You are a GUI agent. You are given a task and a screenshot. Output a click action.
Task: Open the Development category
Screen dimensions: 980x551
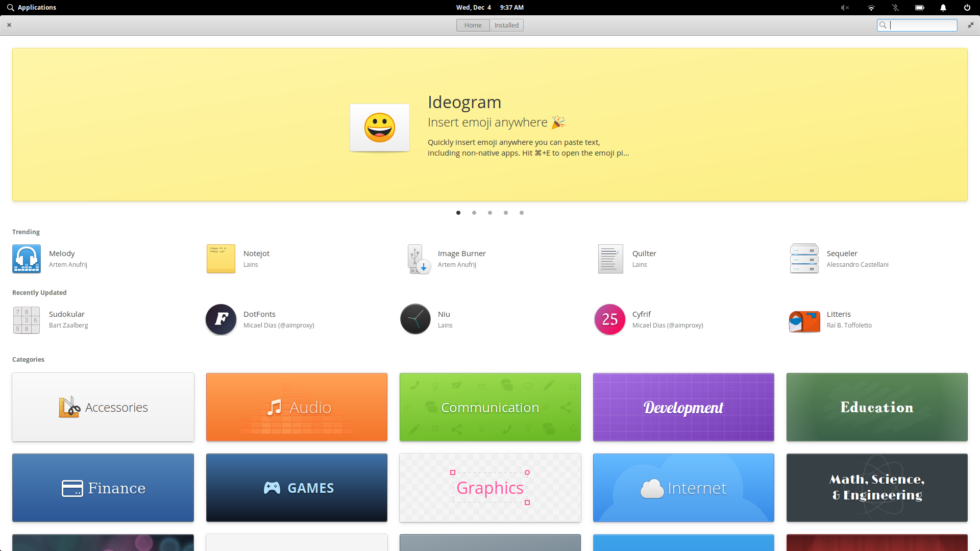[x=683, y=407]
